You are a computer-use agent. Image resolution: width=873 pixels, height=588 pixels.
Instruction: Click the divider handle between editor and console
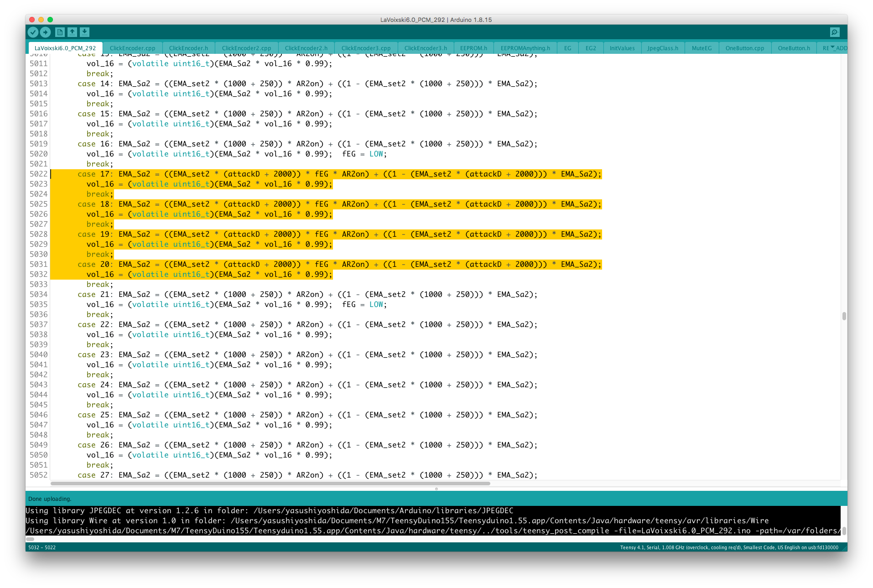(436, 489)
